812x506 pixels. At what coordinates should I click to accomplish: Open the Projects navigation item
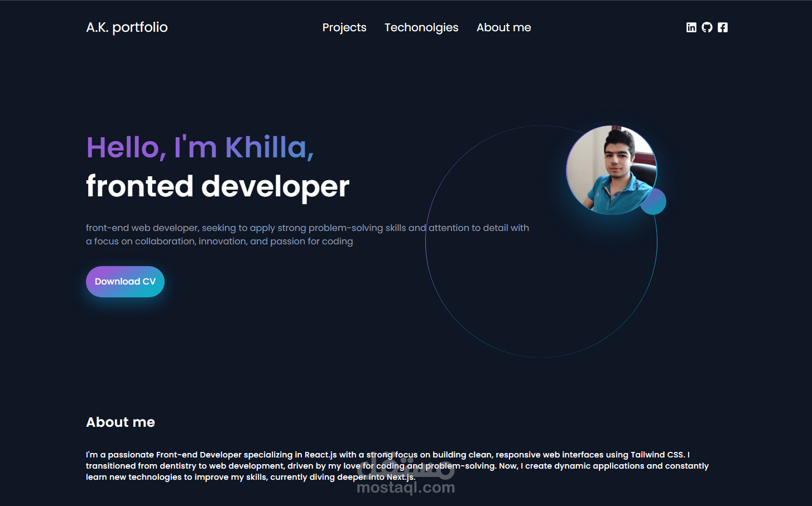tap(344, 27)
